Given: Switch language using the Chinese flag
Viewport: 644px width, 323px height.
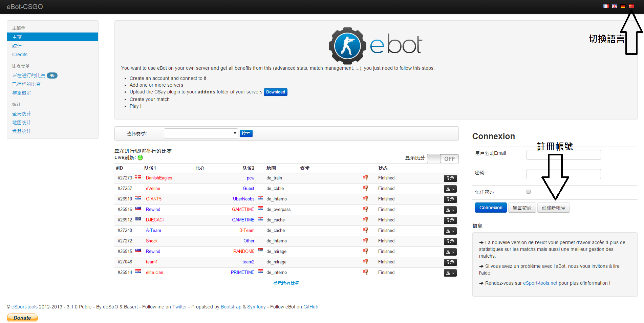Looking at the screenshot, I should pos(631,6).
